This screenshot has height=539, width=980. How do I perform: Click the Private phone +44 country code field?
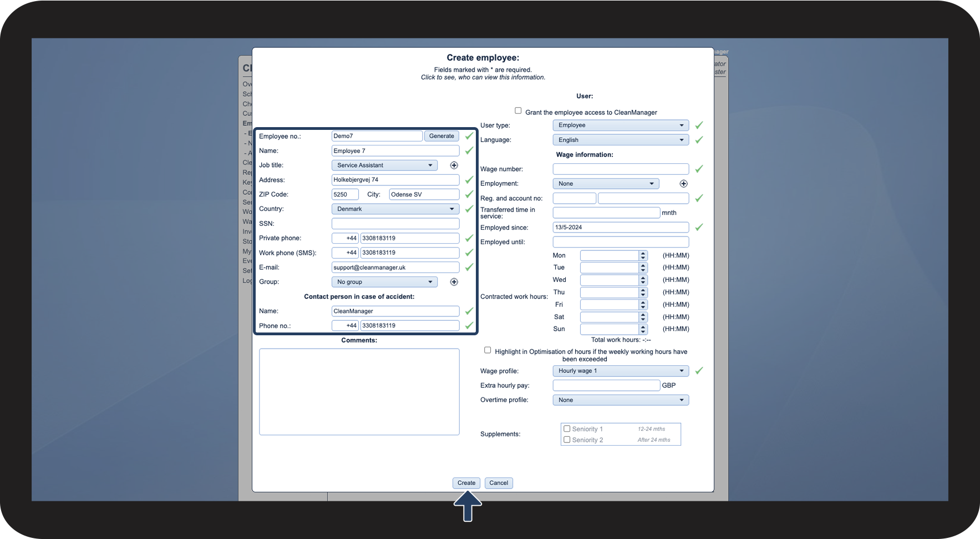click(345, 238)
